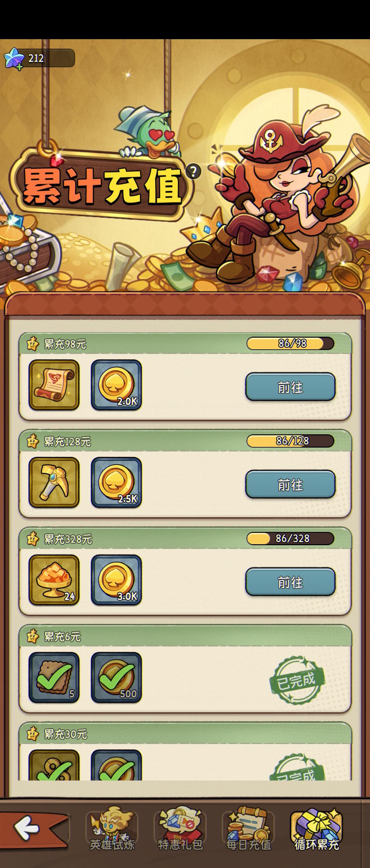Select the golden pickaxe reward icon
Viewport: 370px width, 868px height.
pyautogui.click(x=54, y=482)
